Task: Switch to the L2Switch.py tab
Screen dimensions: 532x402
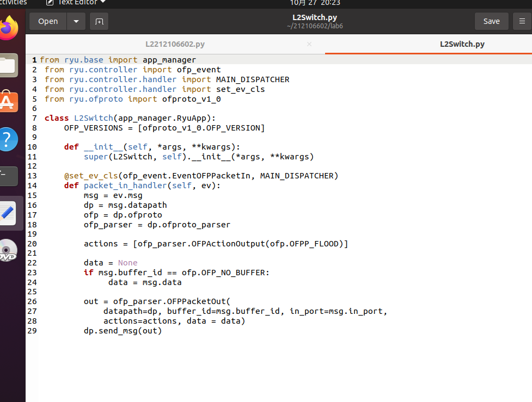Action: [462, 44]
